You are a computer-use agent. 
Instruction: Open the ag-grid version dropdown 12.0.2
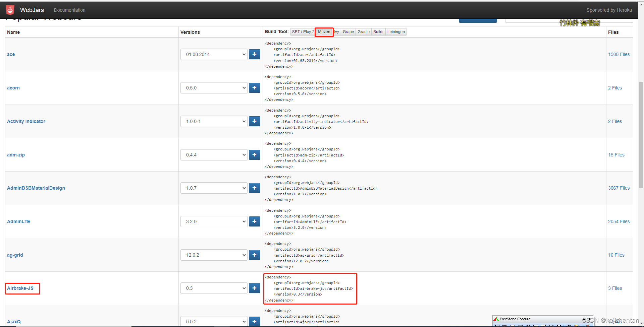[x=214, y=255]
